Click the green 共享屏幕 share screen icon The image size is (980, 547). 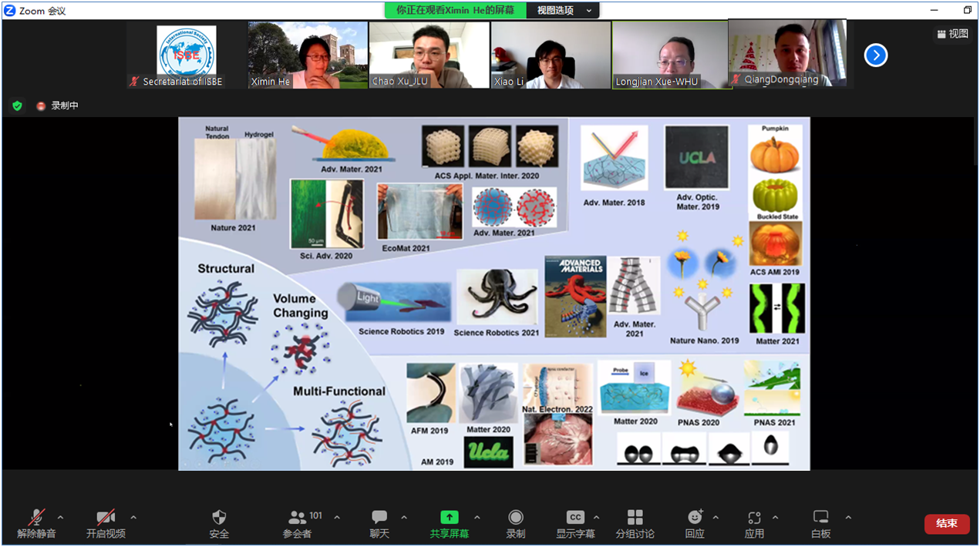pyautogui.click(x=449, y=517)
